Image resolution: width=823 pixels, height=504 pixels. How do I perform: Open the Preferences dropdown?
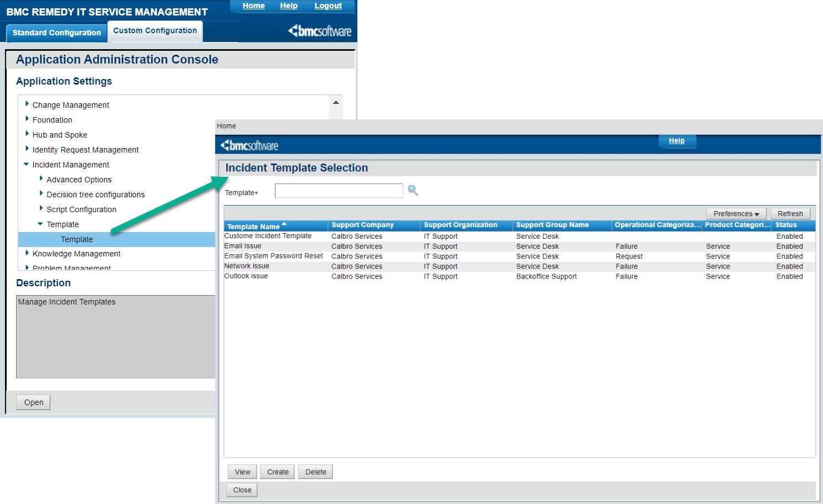736,214
